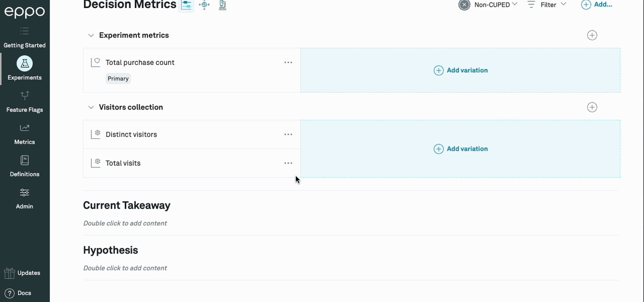Open the Filter dropdown
This screenshot has width=644, height=302.
[547, 5]
